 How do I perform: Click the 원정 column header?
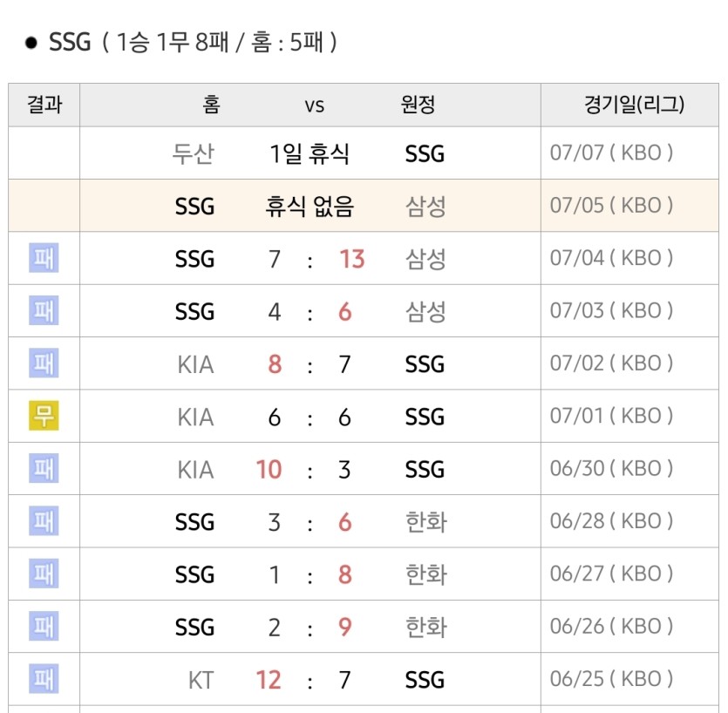(418, 105)
